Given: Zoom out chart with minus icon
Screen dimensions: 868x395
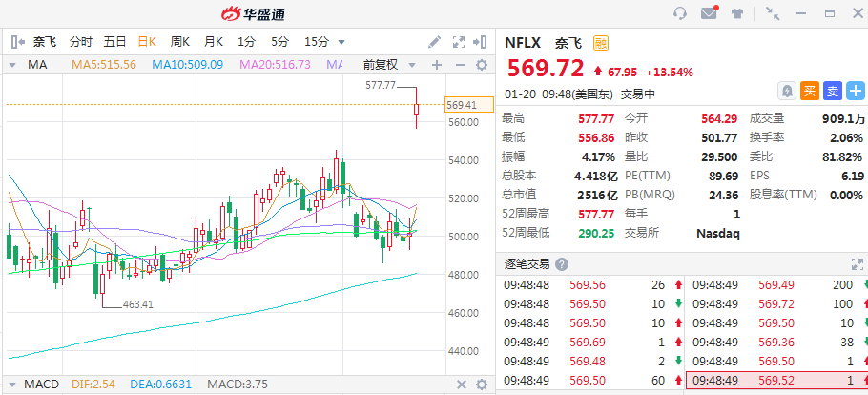Looking at the screenshot, I should 460,65.
